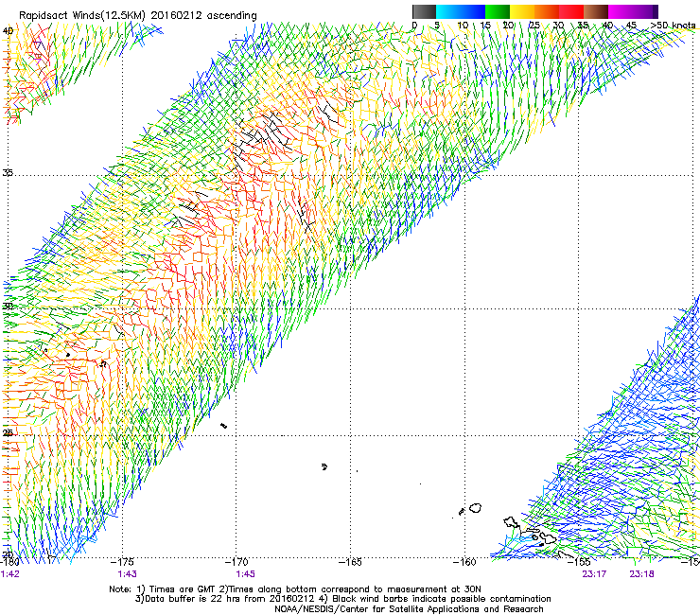The width and height of the screenshot is (700, 615).
Task: Click the purple time stamp '23:18'
Action: point(642,574)
